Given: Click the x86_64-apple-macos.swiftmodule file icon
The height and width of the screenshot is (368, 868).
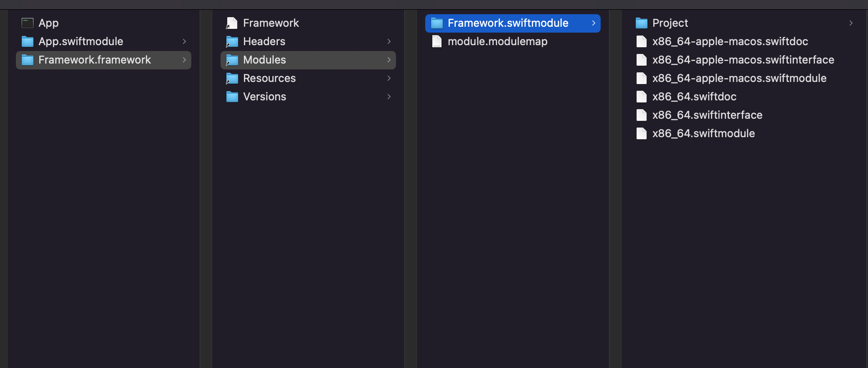Looking at the screenshot, I should pyautogui.click(x=642, y=78).
